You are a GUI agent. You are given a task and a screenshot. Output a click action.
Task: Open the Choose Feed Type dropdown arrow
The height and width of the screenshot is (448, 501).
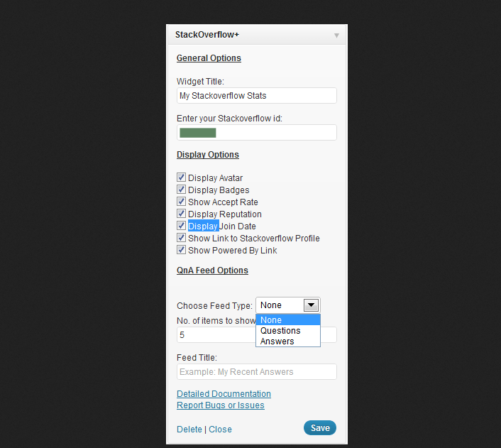coord(311,305)
